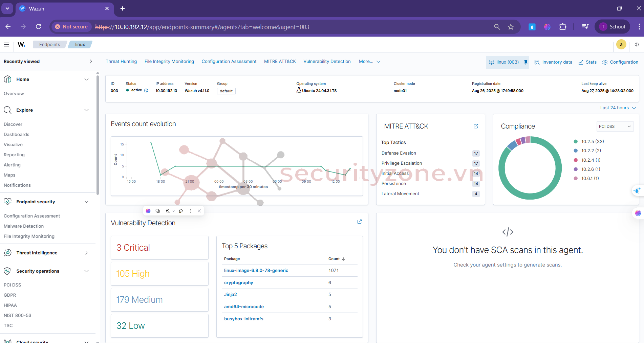The width and height of the screenshot is (644, 343).
Task: Open browser extensions puzzle icon
Action: (563, 27)
